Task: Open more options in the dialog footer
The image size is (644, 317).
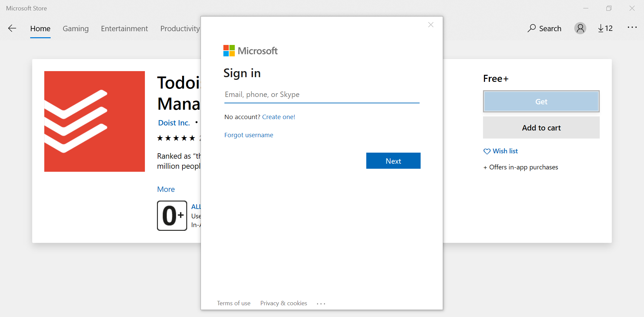Action: (321, 303)
